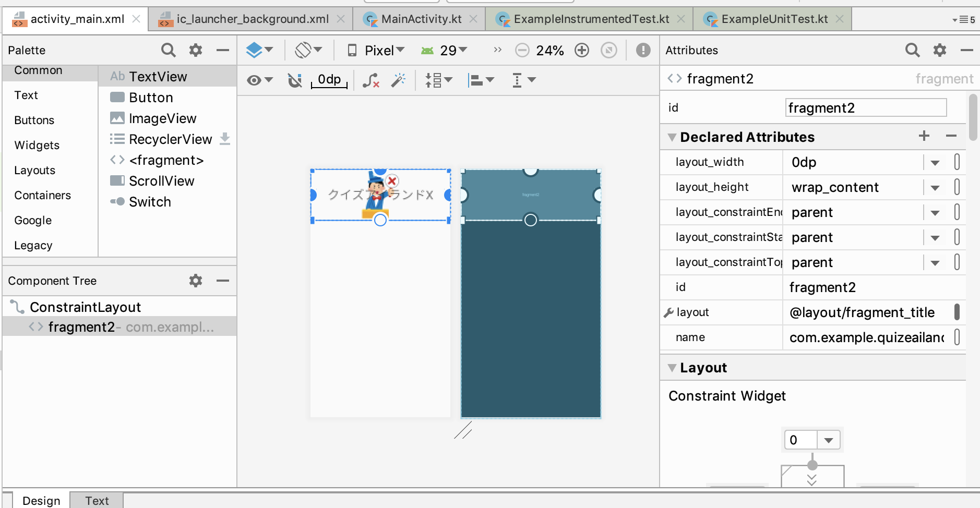980x508 pixels.
Task: Select ConstraintLayout in Component Tree
Action: click(x=119, y=307)
